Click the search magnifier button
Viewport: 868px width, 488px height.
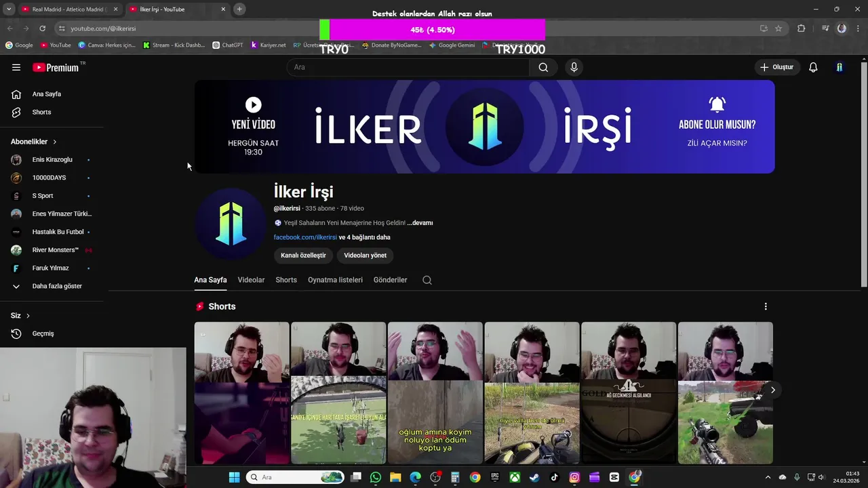(x=543, y=67)
